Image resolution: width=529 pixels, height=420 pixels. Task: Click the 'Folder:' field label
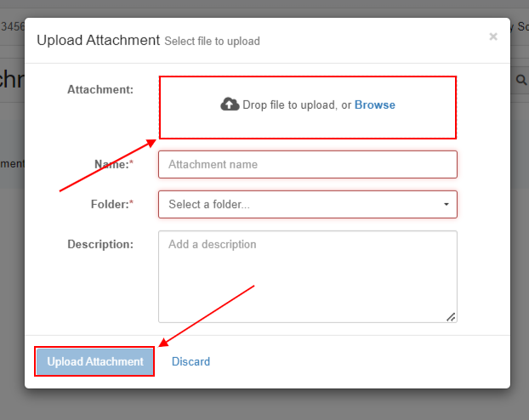109,204
